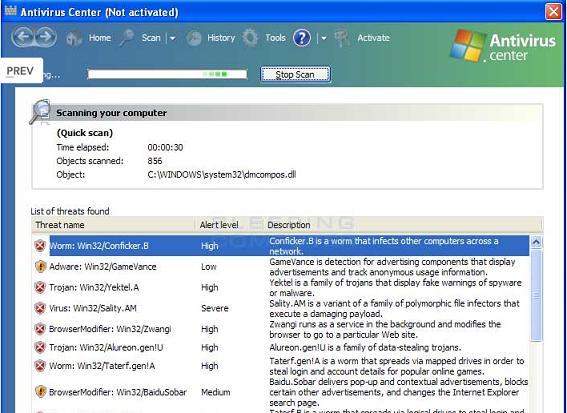567x413 pixels.
Task: Click the Scan magnifier icon
Action: (x=127, y=38)
